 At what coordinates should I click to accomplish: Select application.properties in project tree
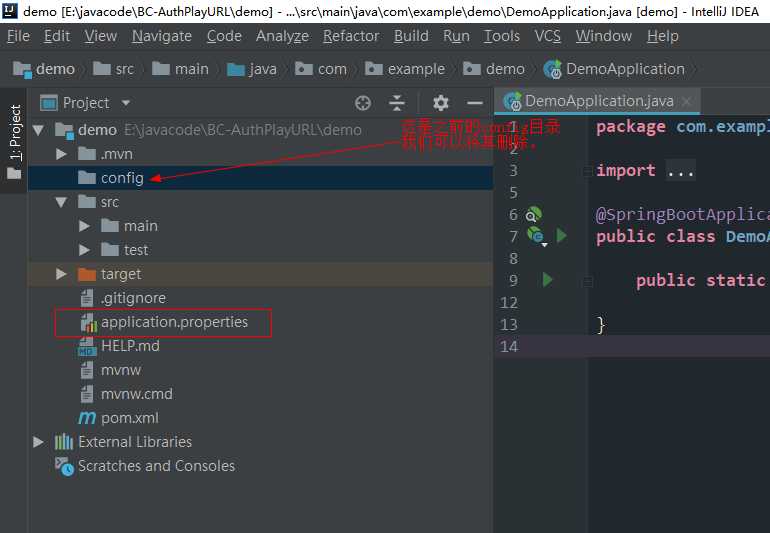click(x=174, y=322)
